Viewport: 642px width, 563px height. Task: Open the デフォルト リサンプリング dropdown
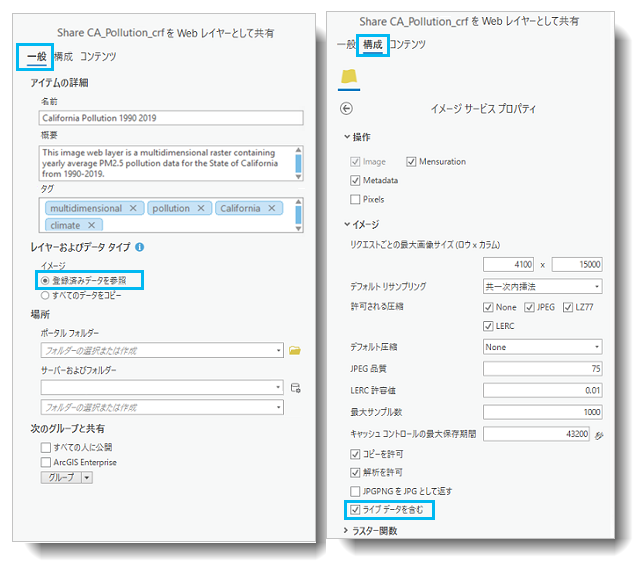pos(541,284)
